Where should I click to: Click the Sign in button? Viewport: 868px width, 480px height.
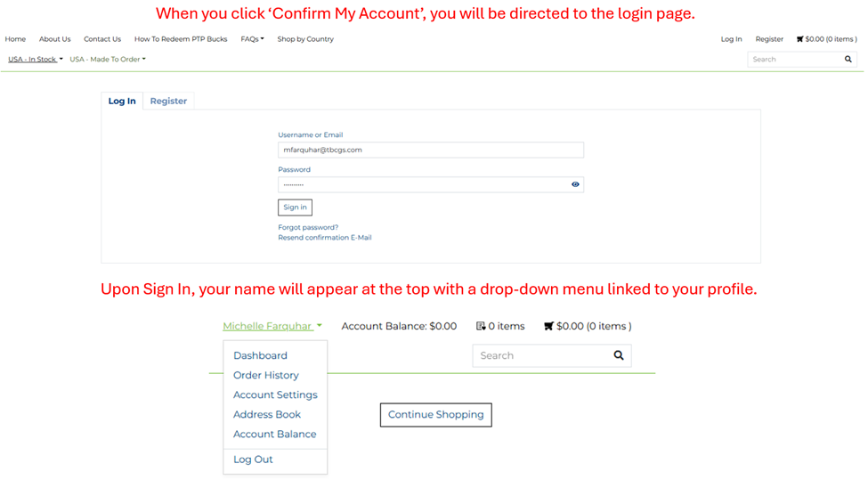pyautogui.click(x=295, y=207)
